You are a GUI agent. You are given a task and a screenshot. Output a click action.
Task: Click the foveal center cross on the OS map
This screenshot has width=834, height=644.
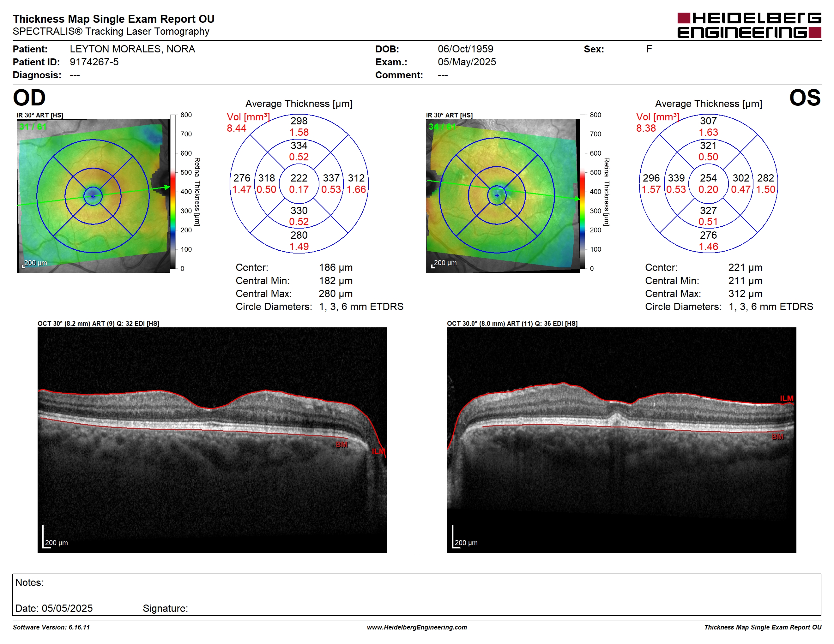coord(497,195)
